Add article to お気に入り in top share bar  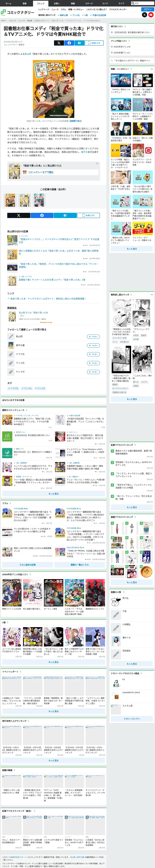click(x=94, y=43)
